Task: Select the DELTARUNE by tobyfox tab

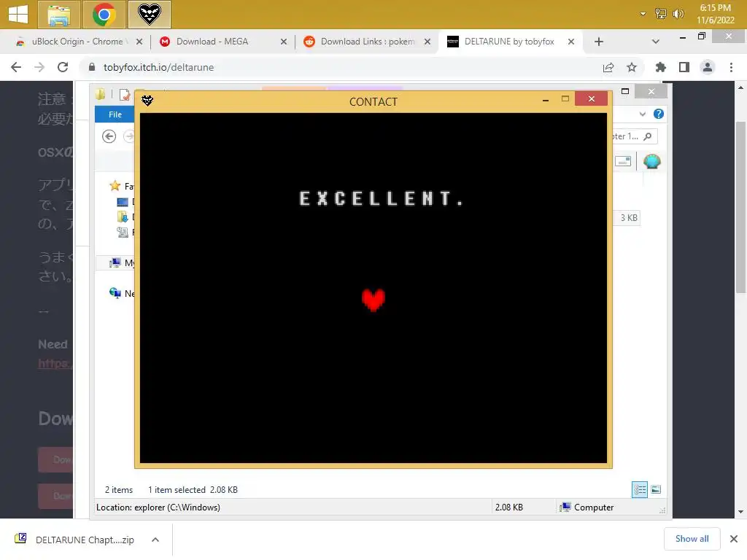Action: 508,42
